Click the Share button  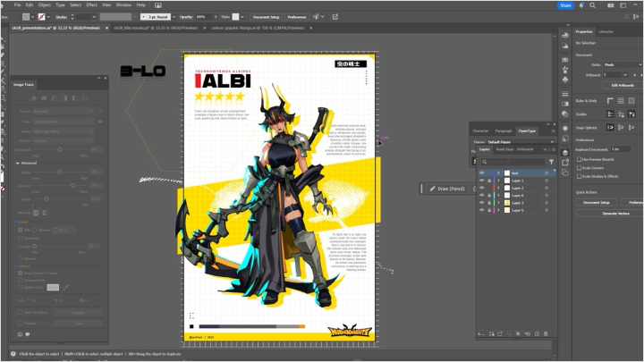point(565,5)
